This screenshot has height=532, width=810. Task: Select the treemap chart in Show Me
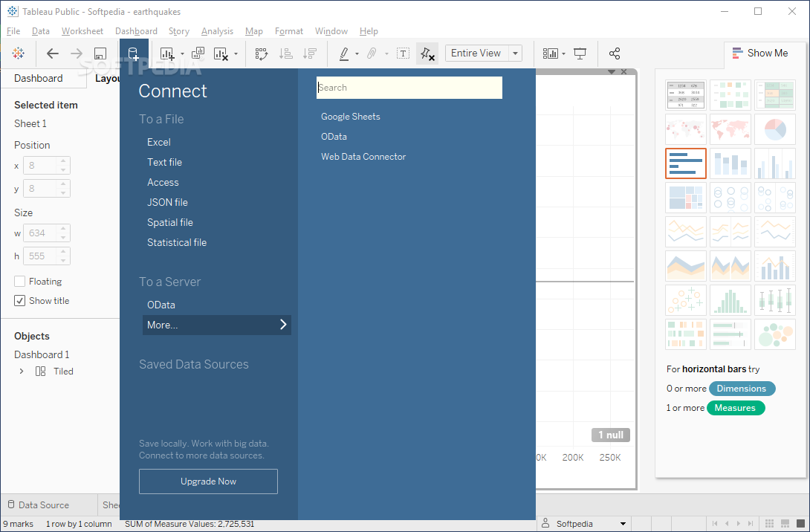pyautogui.click(x=685, y=198)
